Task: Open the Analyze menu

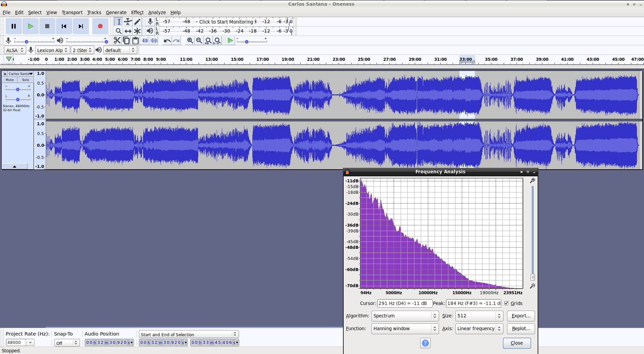Action: pyautogui.click(x=157, y=12)
